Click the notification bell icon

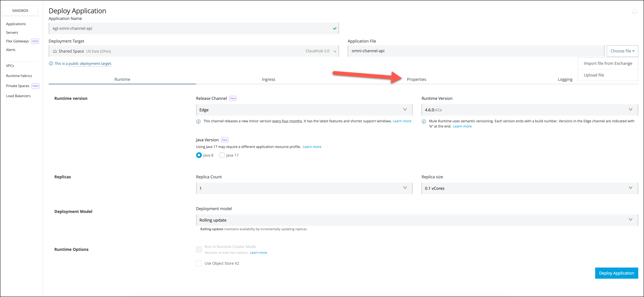point(634,11)
